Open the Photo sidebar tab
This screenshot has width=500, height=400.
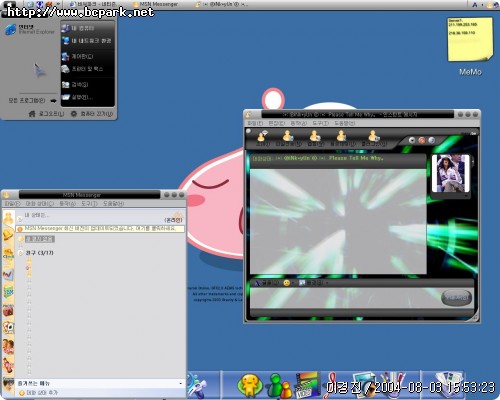point(8,310)
